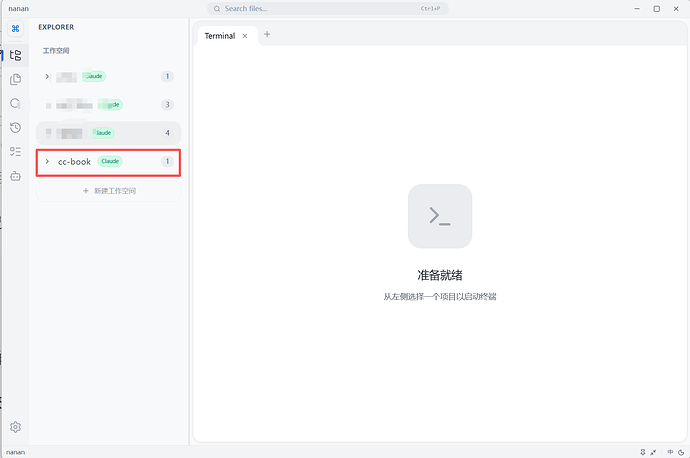Click the Claude badge in the row with count 4

(x=103, y=132)
